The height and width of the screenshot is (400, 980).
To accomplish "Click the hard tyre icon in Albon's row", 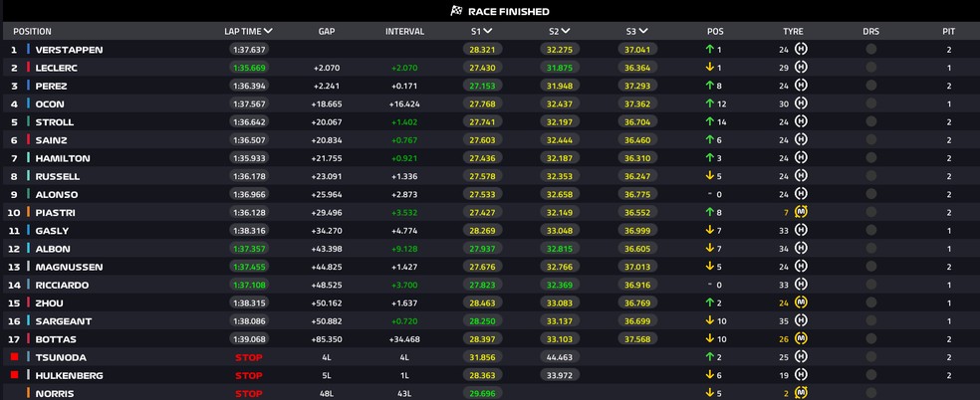I will click(x=801, y=249).
